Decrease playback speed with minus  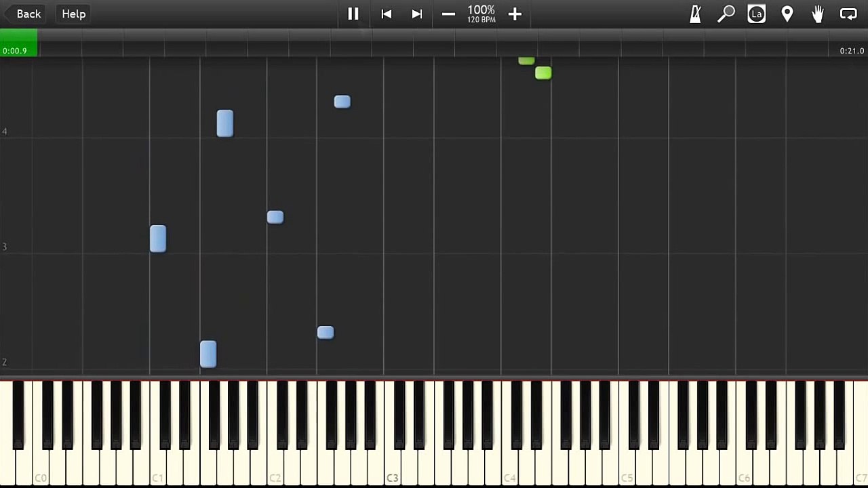(x=448, y=14)
